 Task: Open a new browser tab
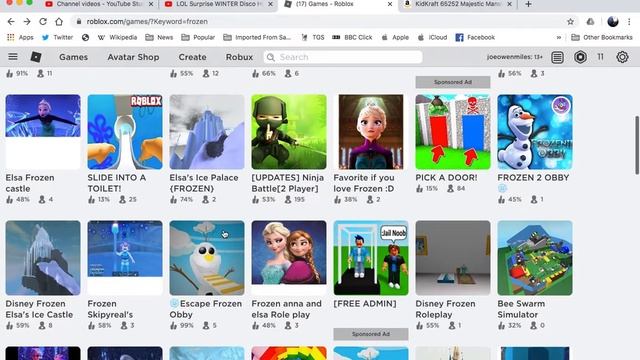[528, 4]
